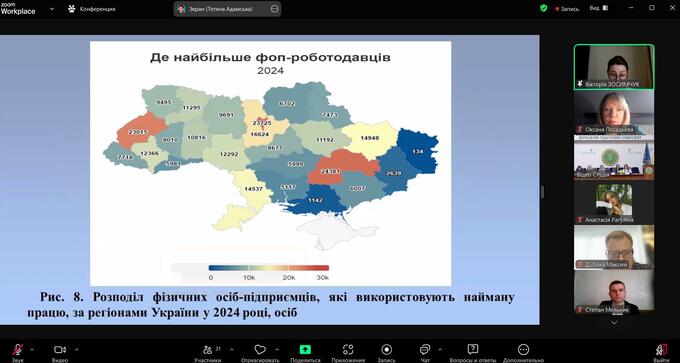Click the Выйти leave meeting icon
Screen dimensions: 680x363
[661, 350]
